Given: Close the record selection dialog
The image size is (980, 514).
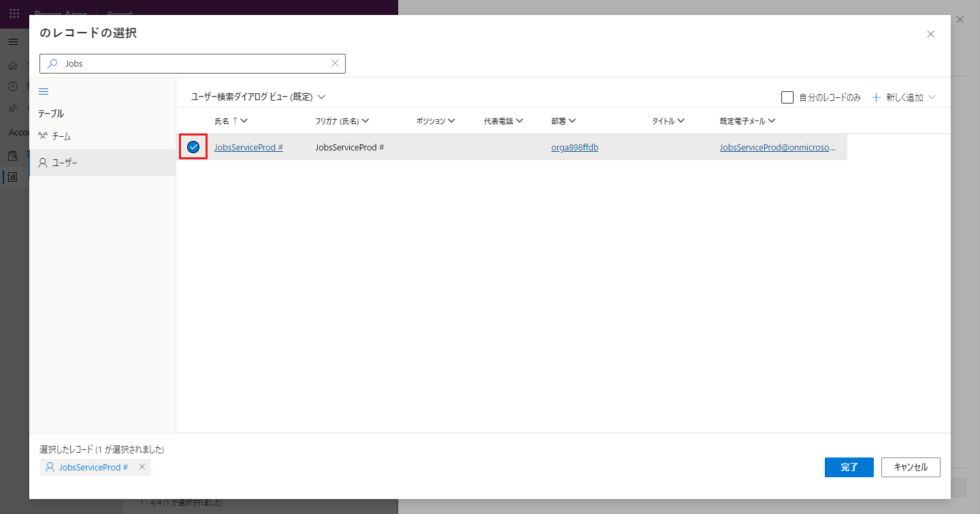Looking at the screenshot, I should click(x=930, y=34).
